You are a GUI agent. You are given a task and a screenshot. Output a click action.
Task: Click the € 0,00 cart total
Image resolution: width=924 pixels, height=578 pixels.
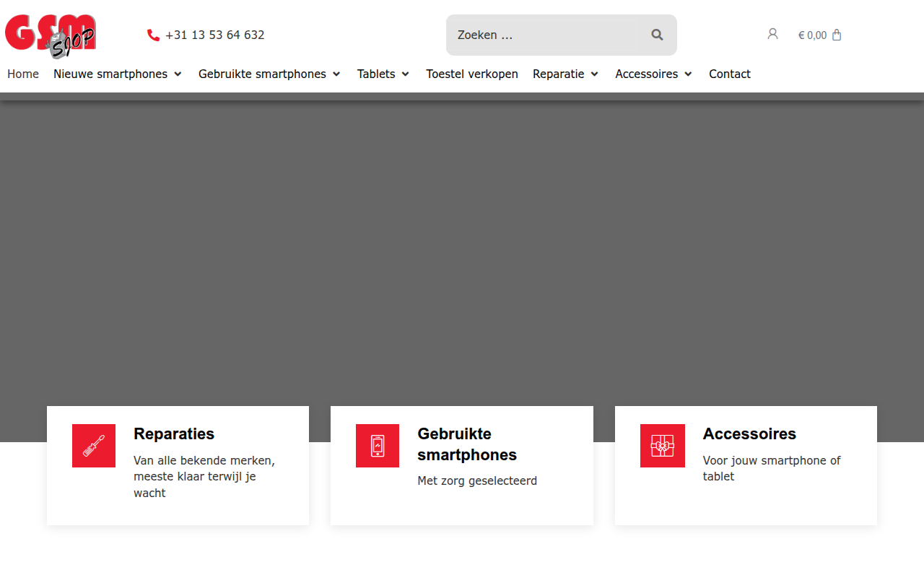[813, 35]
